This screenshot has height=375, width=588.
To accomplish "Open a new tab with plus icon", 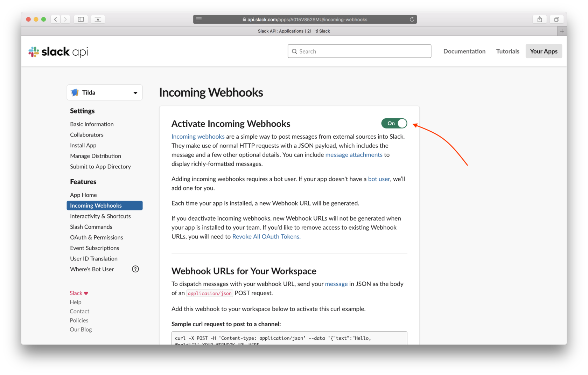I will pos(562,31).
